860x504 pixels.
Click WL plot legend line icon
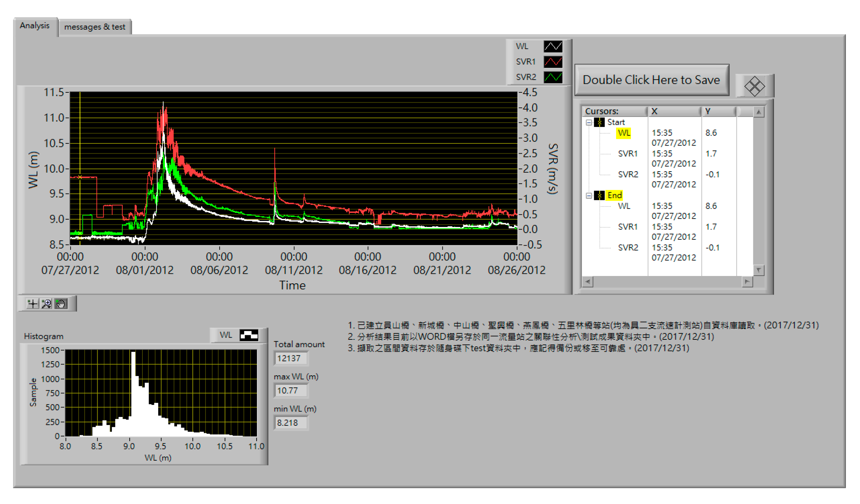pyautogui.click(x=552, y=46)
